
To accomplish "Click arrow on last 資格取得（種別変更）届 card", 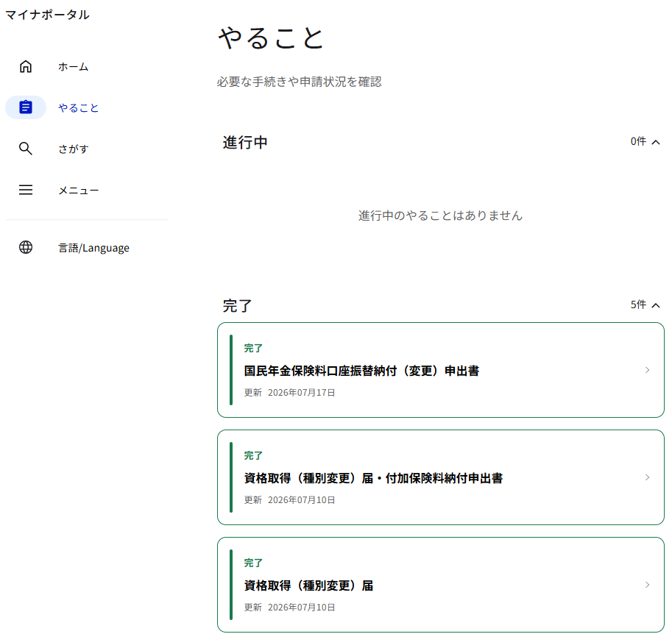I will 647,585.
